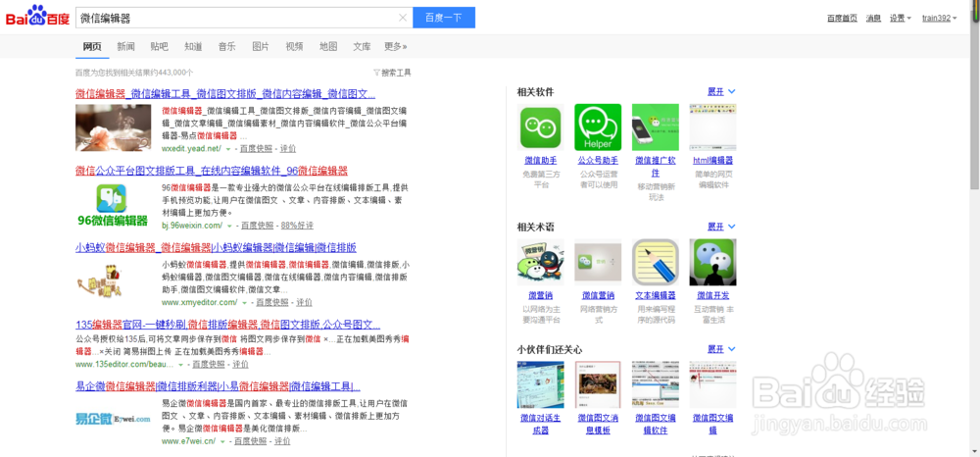The height and width of the screenshot is (457, 980).
Task: Open the 微信公众平台图文排版工具 result title
Action: (x=212, y=172)
